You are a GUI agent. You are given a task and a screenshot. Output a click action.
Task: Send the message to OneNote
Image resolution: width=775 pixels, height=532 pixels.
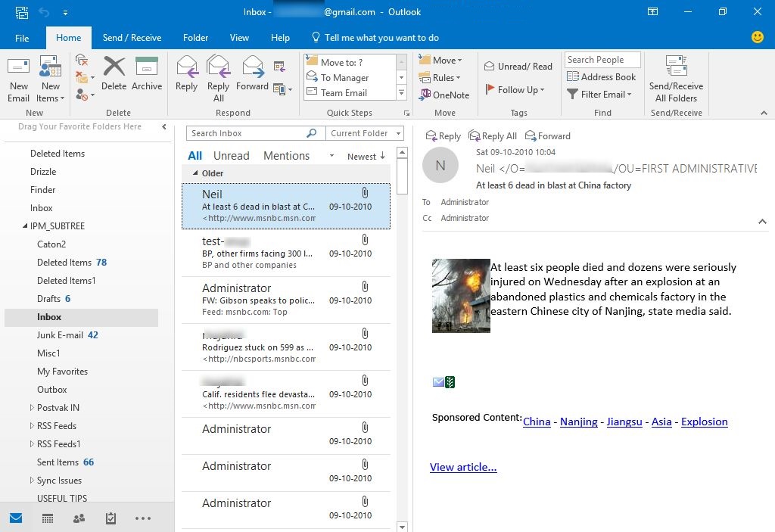tap(444, 95)
